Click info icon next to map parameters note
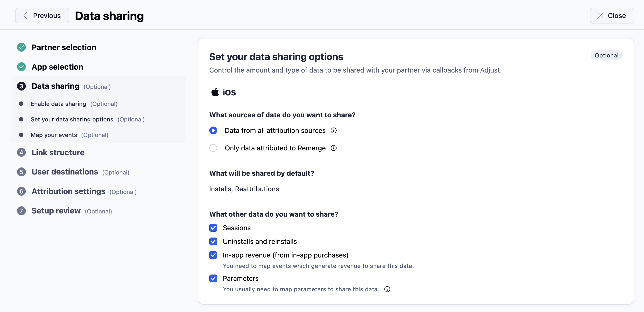The height and width of the screenshot is (312, 644). tap(387, 289)
